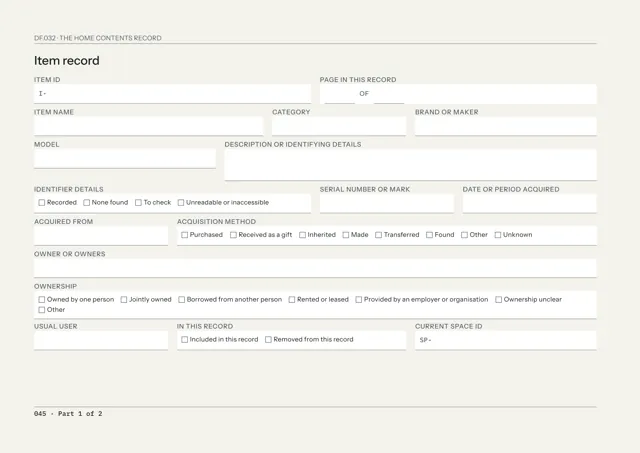The width and height of the screenshot is (640, 453).
Task: Mark the To check checkbox
Action: point(138,202)
